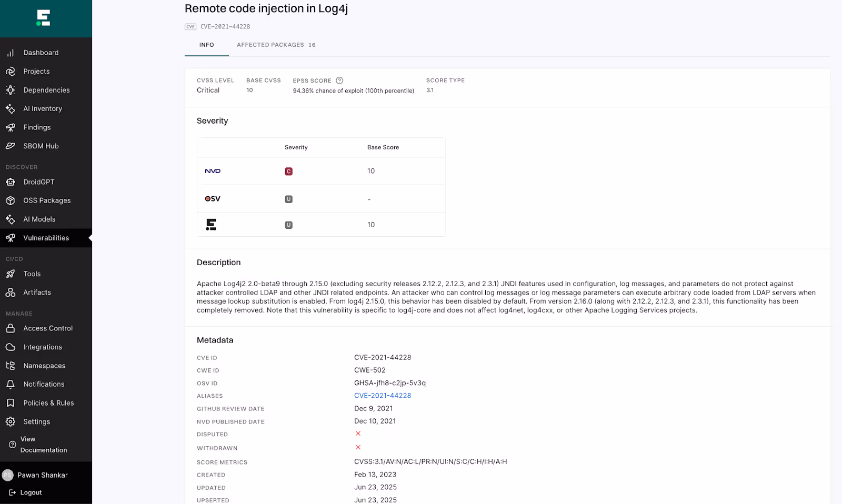Click the OSV unknown severity badge
The width and height of the screenshot is (842, 504).
point(288,199)
